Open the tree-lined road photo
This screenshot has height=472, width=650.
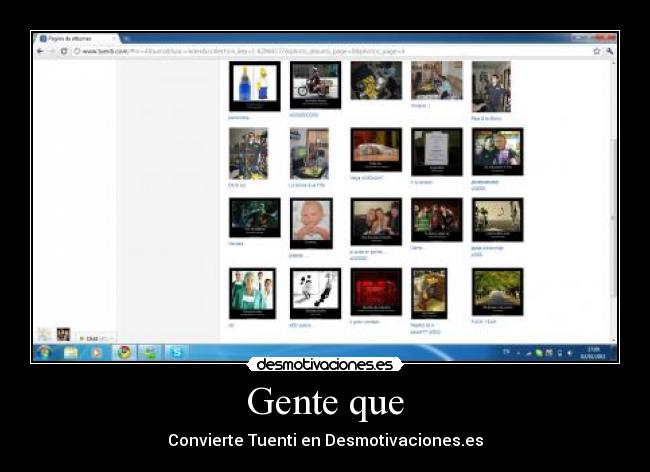pyautogui.click(x=497, y=292)
